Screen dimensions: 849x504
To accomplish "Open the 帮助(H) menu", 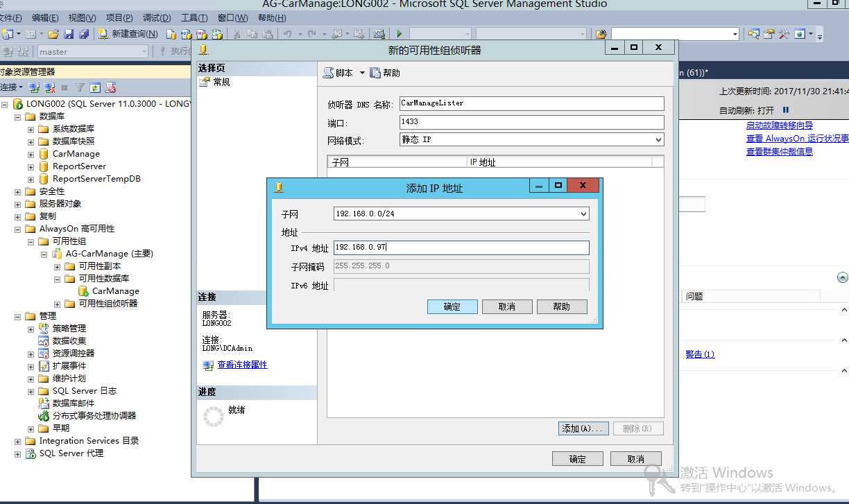I will (271, 18).
